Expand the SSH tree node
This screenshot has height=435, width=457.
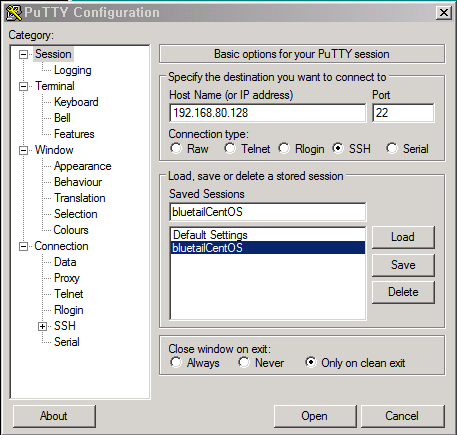pos(42,326)
